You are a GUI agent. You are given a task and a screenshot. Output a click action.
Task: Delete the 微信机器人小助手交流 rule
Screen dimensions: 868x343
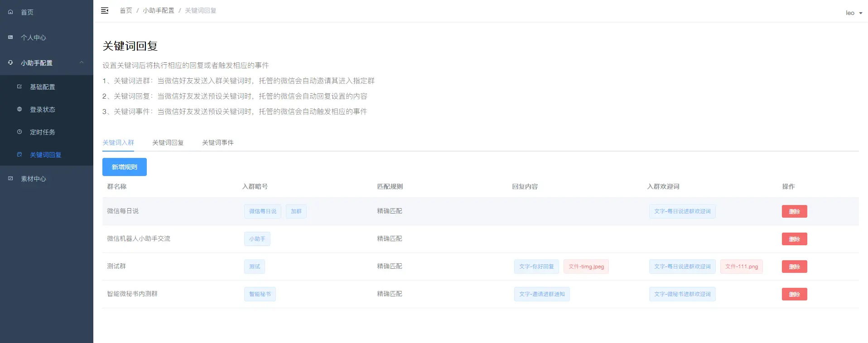(x=794, y=239)
